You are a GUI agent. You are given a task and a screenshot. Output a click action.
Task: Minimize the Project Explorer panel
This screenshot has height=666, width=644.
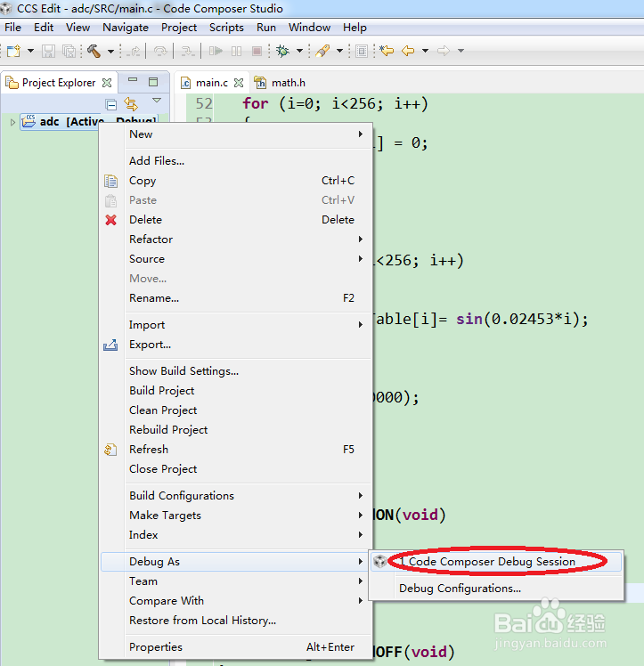coord(133,80)
